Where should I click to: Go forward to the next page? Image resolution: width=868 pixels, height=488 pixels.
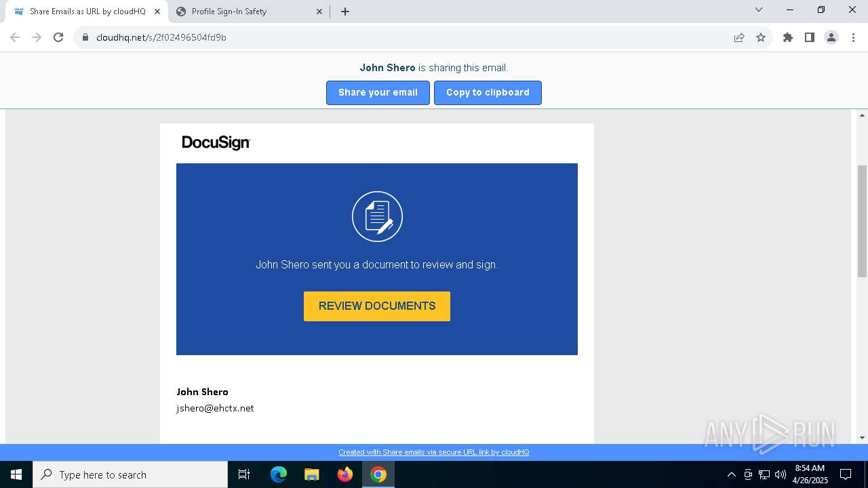click(x=37, y=37)
